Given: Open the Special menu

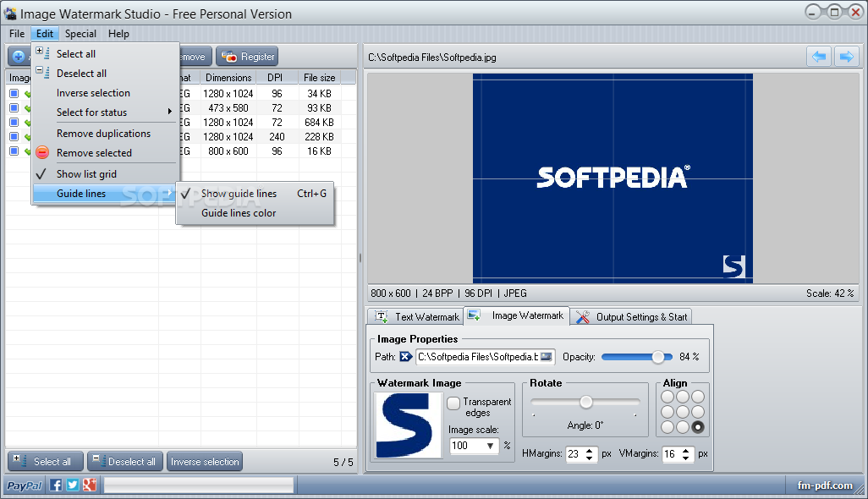Looking at the screenshot, I should [x=80, y=34].
